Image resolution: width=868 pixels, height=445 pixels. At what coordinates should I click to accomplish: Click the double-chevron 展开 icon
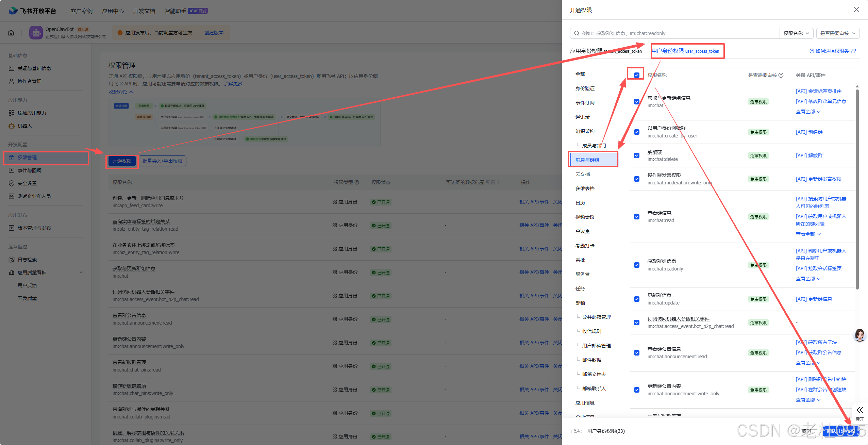[859, 410]
